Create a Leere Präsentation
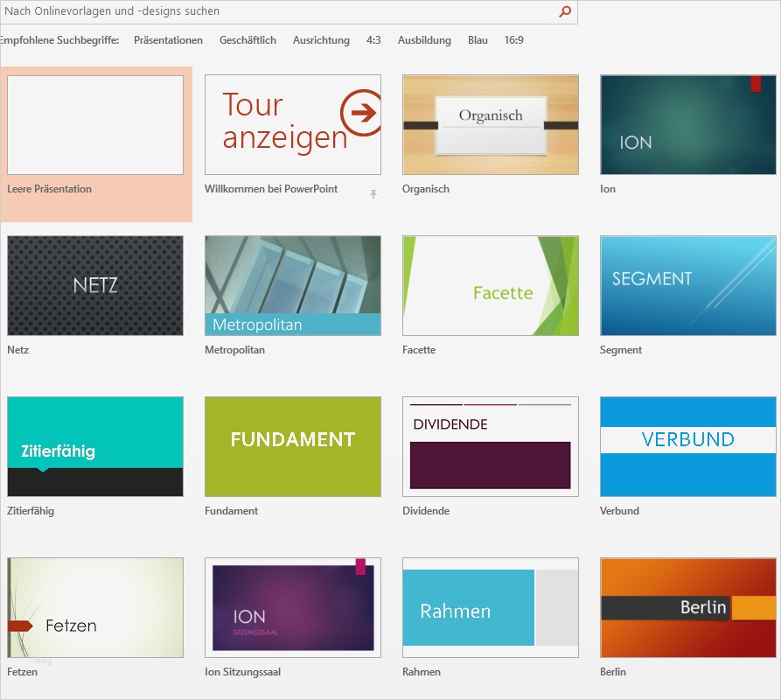This screenshot has height=700, width=781. (95, 125)
